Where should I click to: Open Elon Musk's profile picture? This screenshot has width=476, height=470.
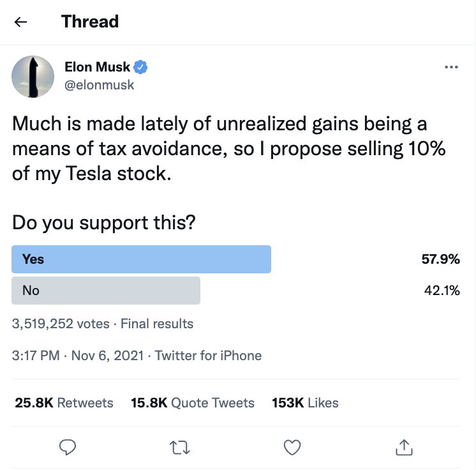pos(33,77)
